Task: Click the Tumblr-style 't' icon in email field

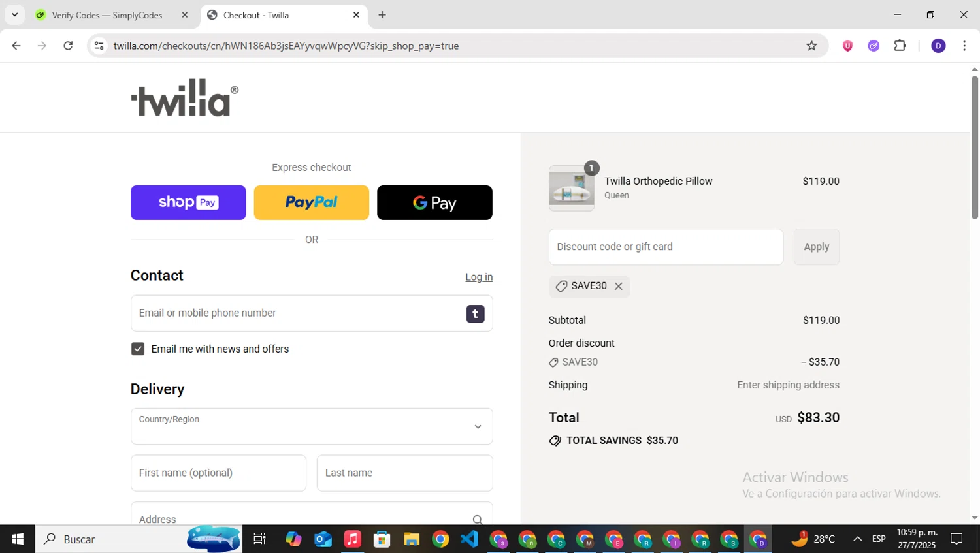Action: 476,313
